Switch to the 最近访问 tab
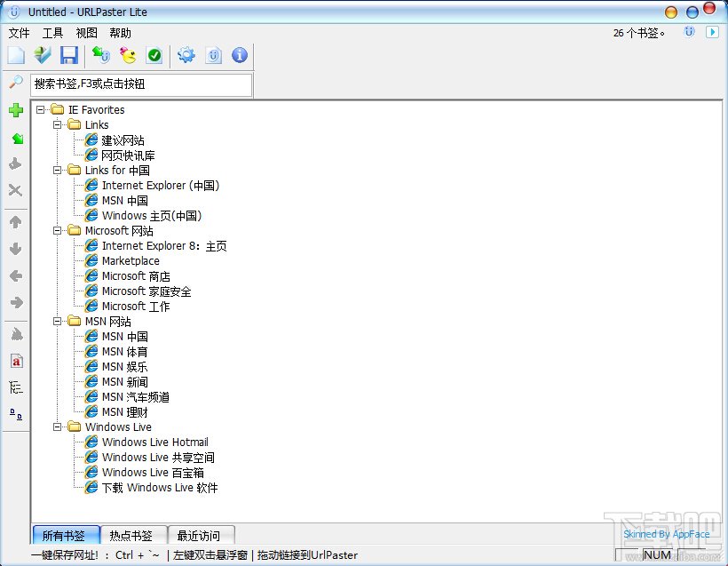 pos(201,535)
